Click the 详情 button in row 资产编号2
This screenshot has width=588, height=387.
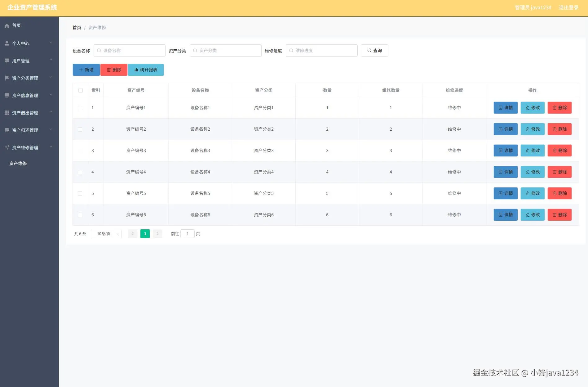(506, 129)
